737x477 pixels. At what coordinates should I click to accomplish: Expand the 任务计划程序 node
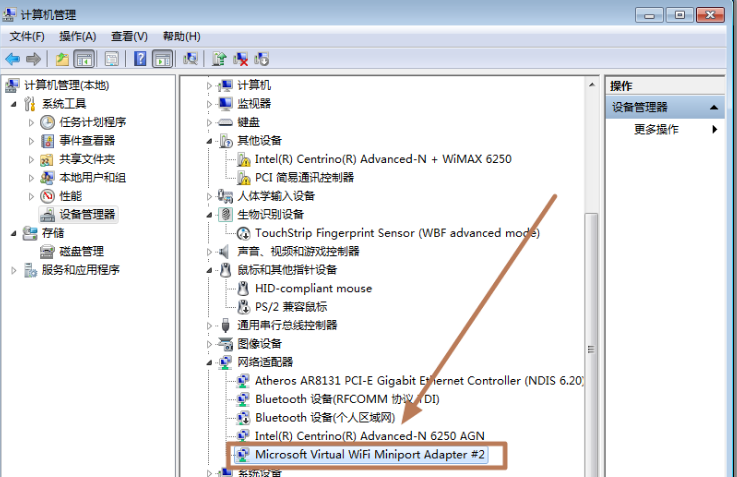click(x=31, y=123)
